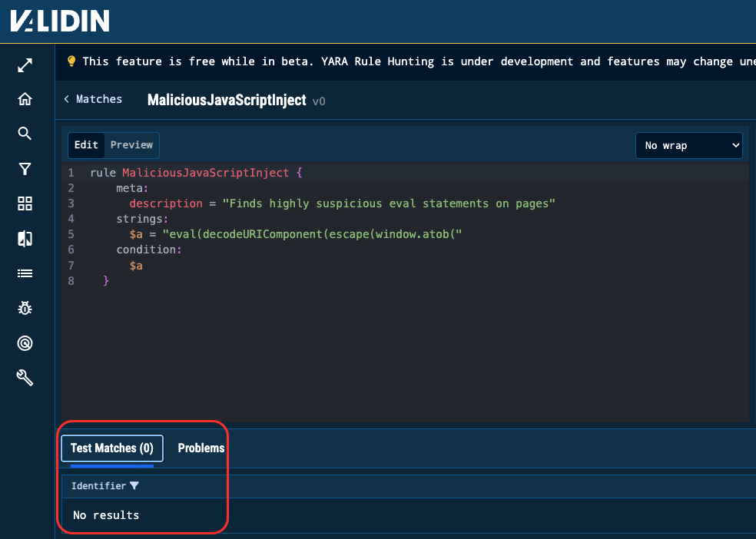Select the Test Matches (0) tab

pyautogui.click(x=111, y=448)
